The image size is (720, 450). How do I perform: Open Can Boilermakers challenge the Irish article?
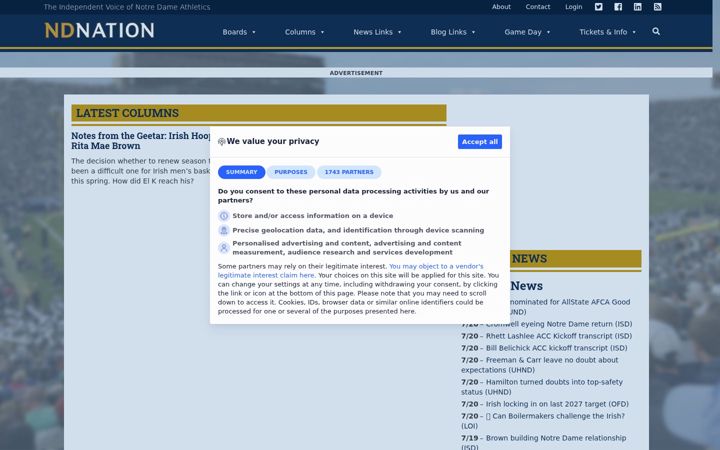[x=543, y=421]
